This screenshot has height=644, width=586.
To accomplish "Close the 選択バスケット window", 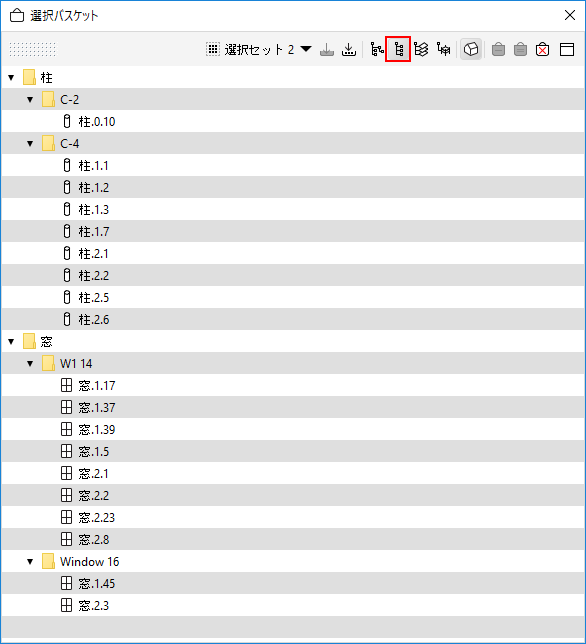I will 570,15.
